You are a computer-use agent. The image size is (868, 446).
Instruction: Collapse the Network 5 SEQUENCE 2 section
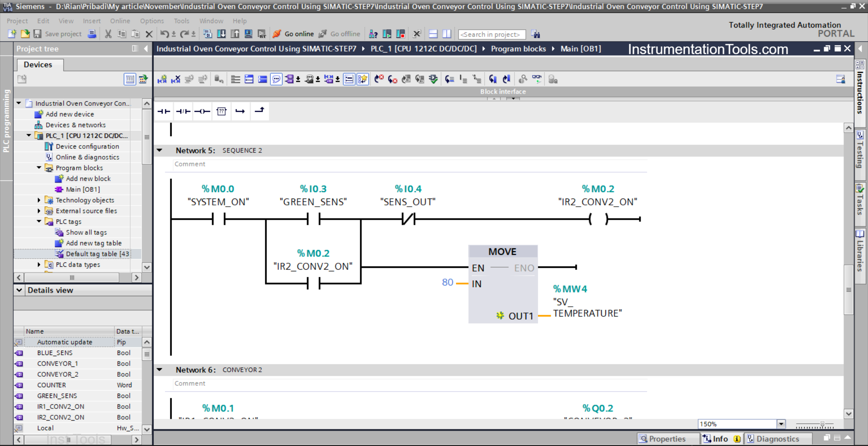[160, 150]
